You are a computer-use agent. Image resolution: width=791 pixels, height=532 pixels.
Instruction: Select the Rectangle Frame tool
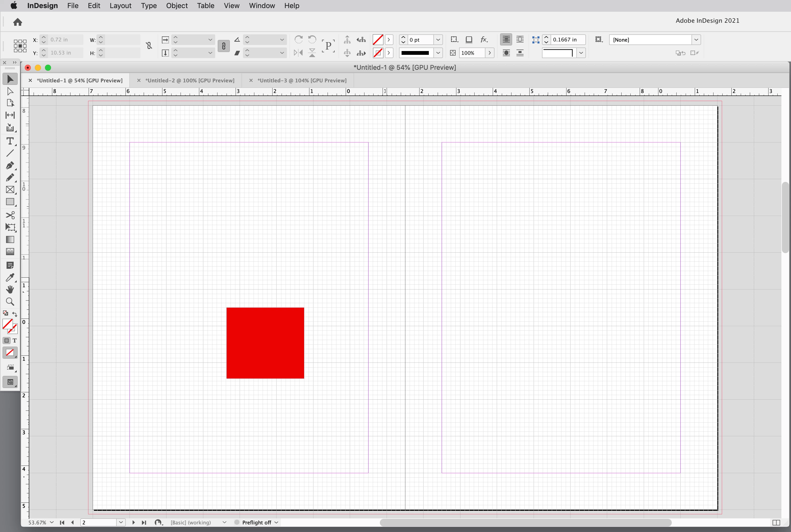10,190
